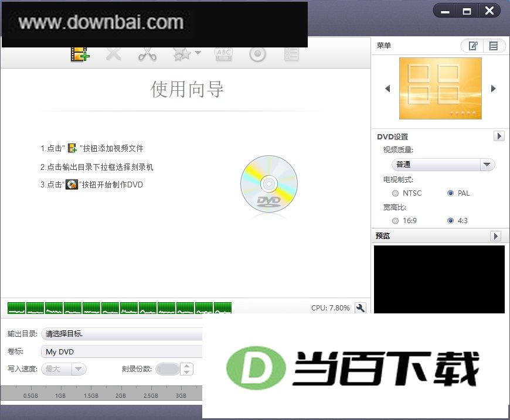Expand the 预览 panel arrow
Image resolution: width=510 pixels, height=420 pixels.
pyautogui.click(x=495, y=236)
